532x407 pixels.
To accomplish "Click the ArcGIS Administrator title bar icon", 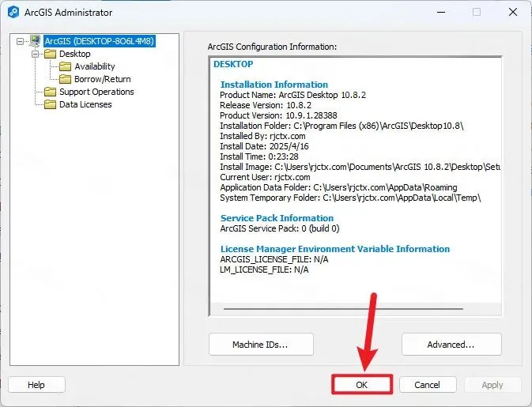I will (13, 13).
